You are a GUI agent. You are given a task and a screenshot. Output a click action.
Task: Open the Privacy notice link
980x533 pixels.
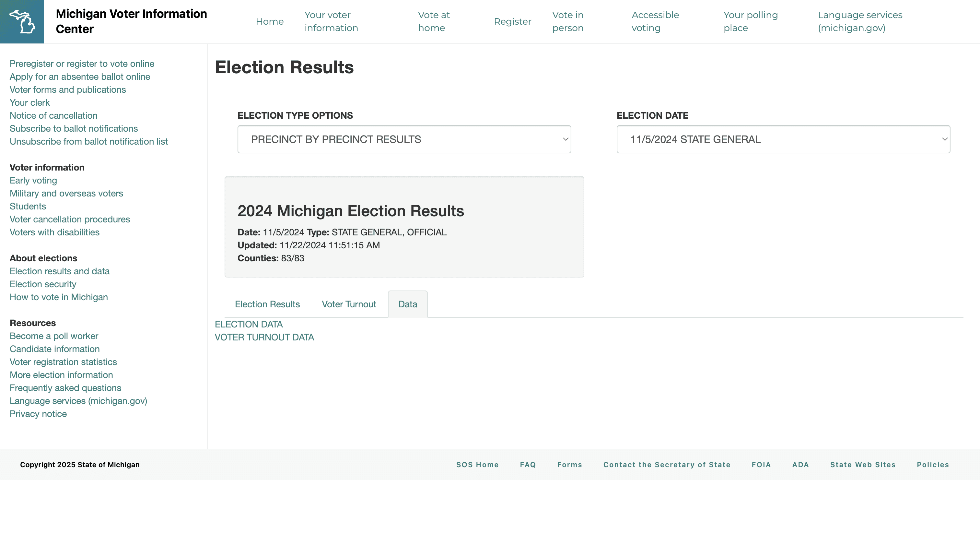38,414
